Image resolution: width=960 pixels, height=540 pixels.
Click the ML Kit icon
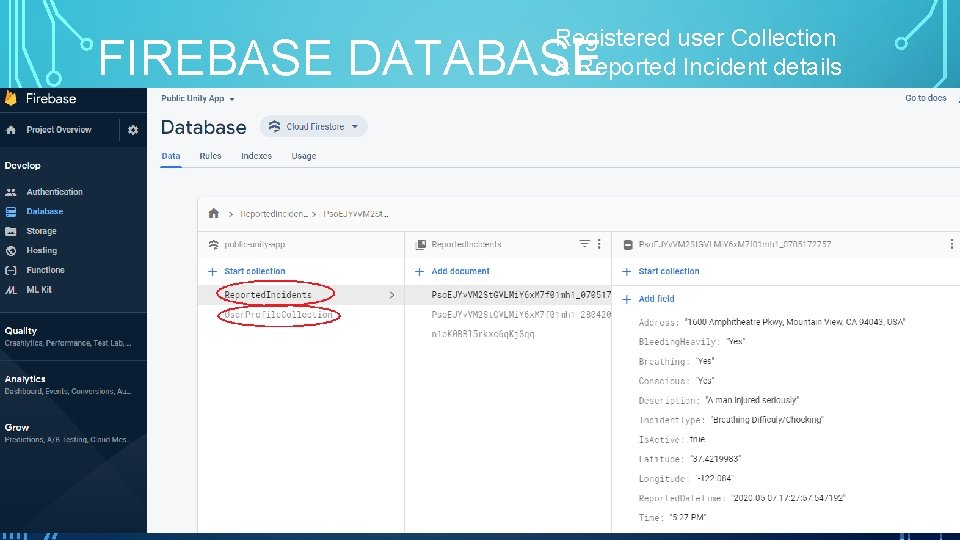click(11, 290)
